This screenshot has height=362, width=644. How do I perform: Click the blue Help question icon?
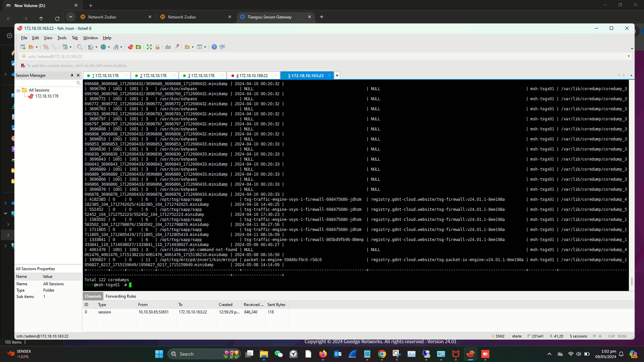[214, 47]
